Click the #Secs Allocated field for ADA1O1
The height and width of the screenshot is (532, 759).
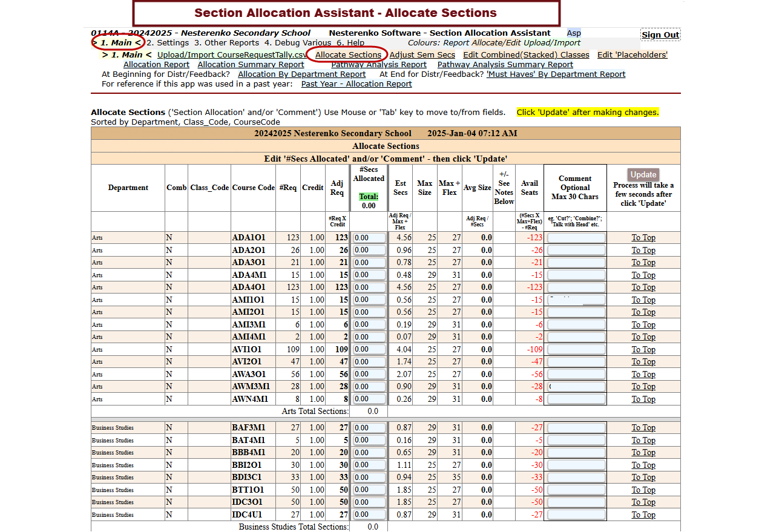369,238
